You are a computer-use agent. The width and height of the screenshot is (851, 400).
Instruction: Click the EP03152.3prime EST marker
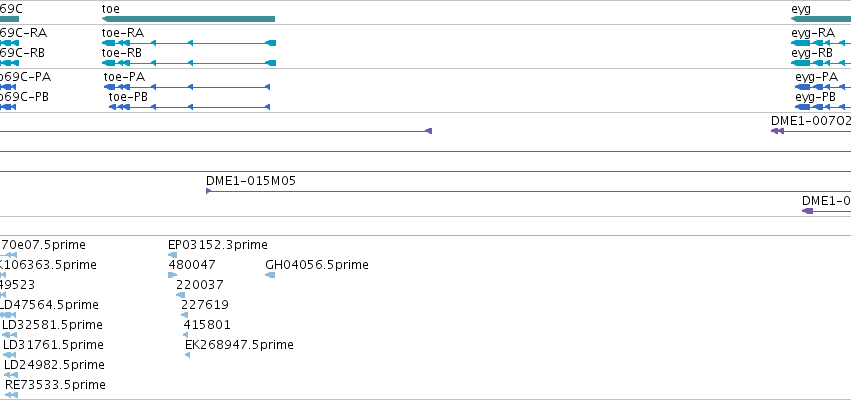(x=173, y=255)
